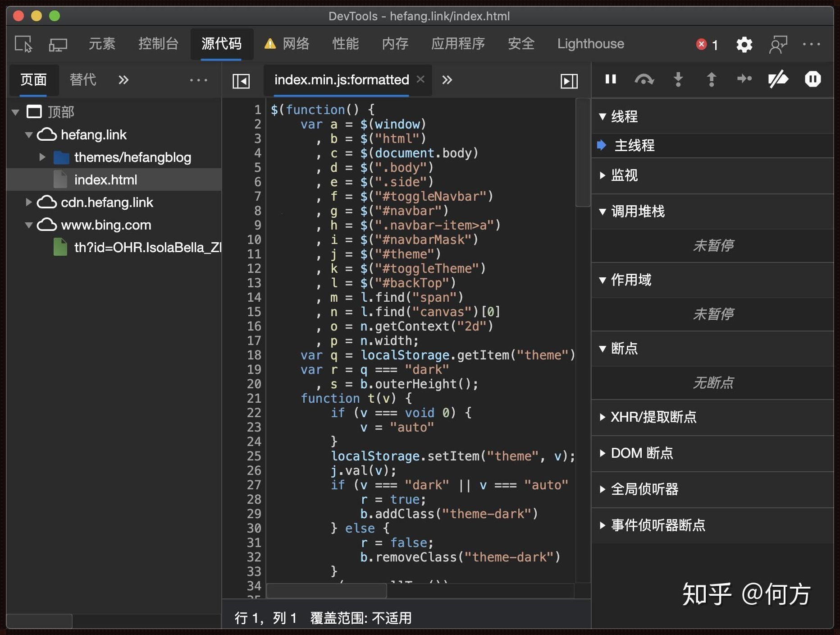Image resolution: width=840 pixels, height=635 pixels.
Task: Activate the inspect element picker icon
Action: tap(23, 44)
